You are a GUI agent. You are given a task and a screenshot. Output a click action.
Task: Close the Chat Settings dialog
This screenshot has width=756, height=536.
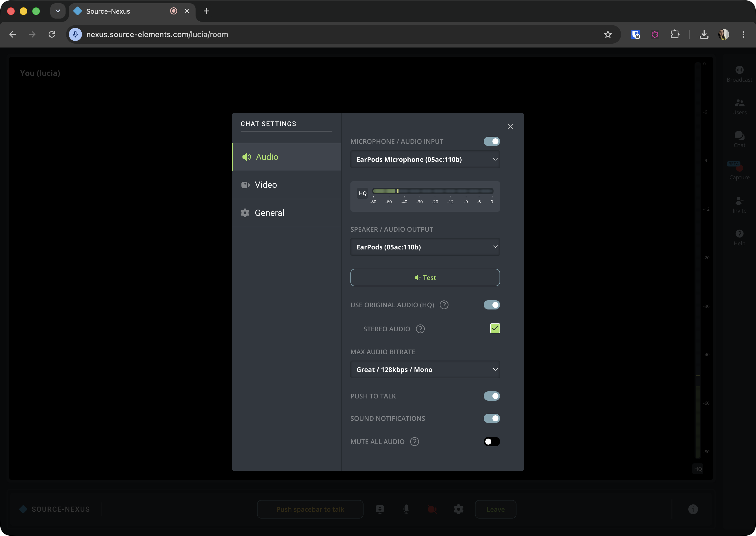[510, 126]
